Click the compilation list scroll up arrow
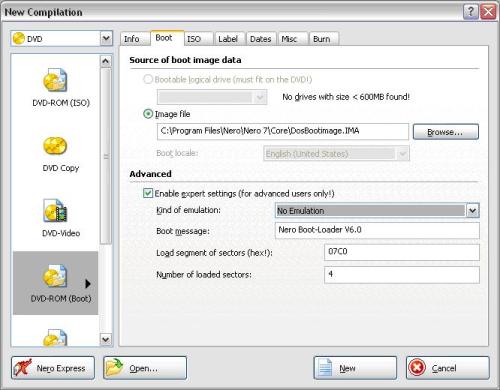500x390 pixels. click(x=105, y=61)
